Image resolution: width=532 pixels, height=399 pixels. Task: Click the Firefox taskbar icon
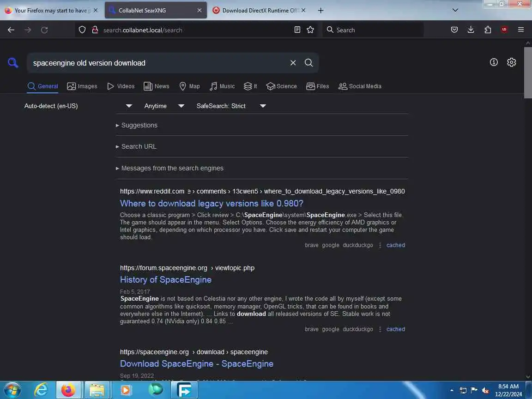(x=68, y=390)
